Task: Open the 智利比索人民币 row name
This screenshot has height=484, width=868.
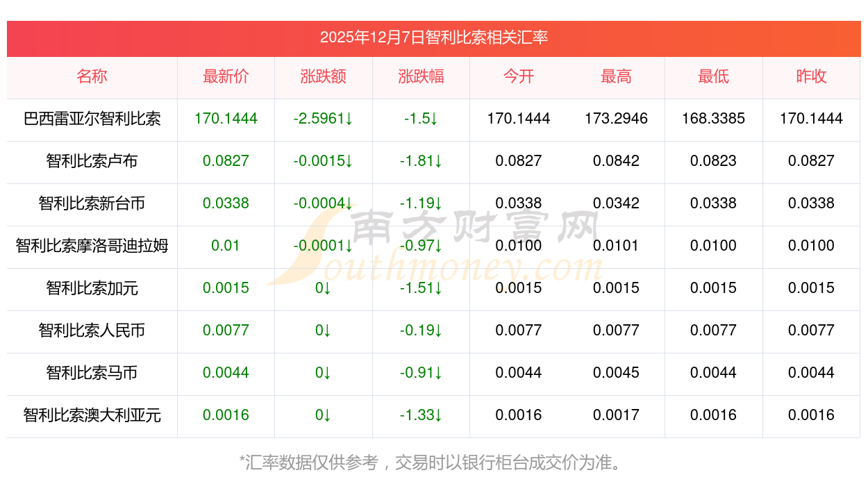Action: tap(92, 331)
